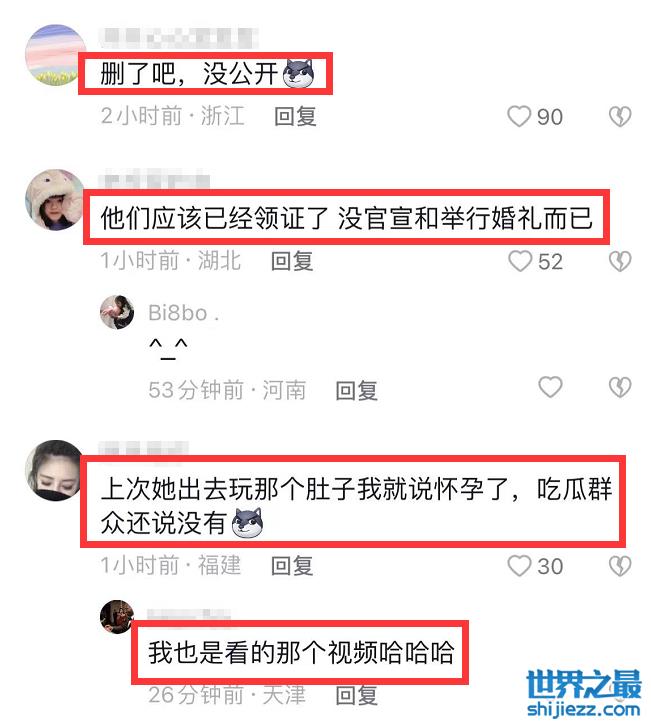Reply to Bi8bo's Henan comment

356,391
